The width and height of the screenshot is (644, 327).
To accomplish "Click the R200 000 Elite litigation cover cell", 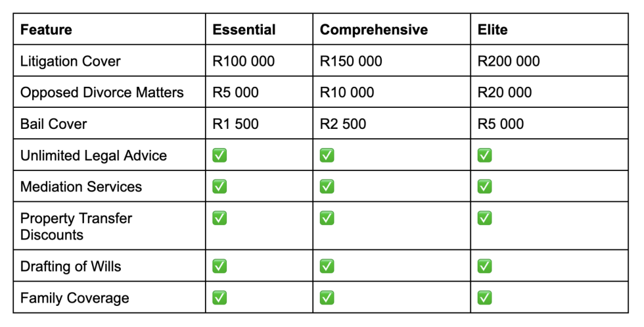I will click(549, 61).
